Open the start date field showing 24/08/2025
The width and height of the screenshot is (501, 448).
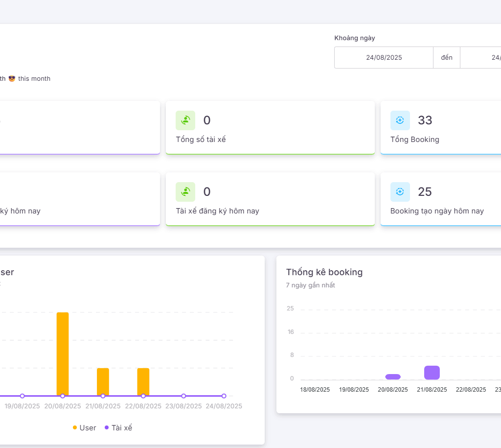pos(384,58)
